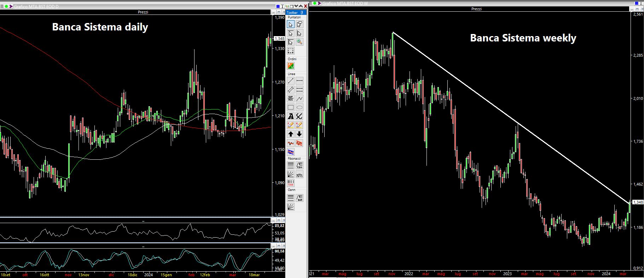
Task: Click the green status dot on daily chart
Action: (6, 6)
